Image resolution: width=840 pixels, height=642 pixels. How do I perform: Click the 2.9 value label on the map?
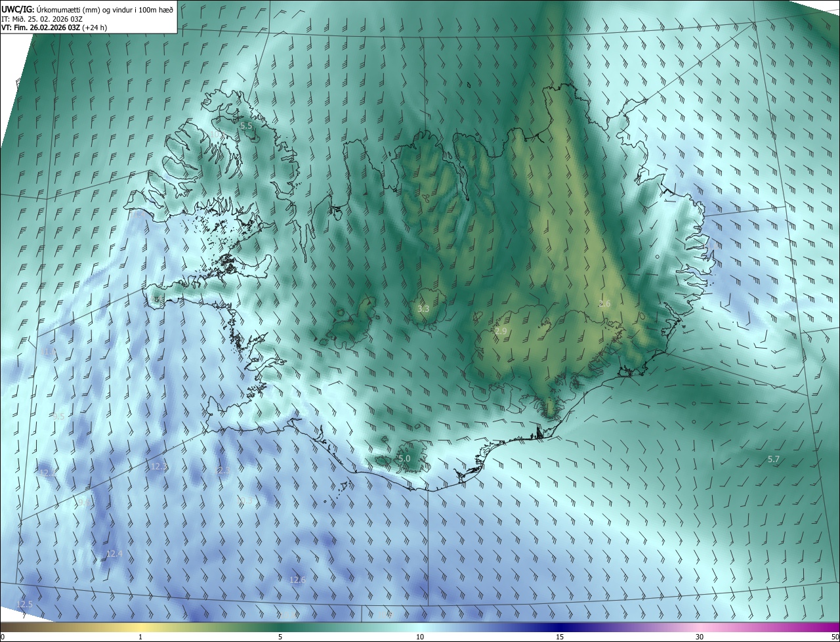(501, 331)
